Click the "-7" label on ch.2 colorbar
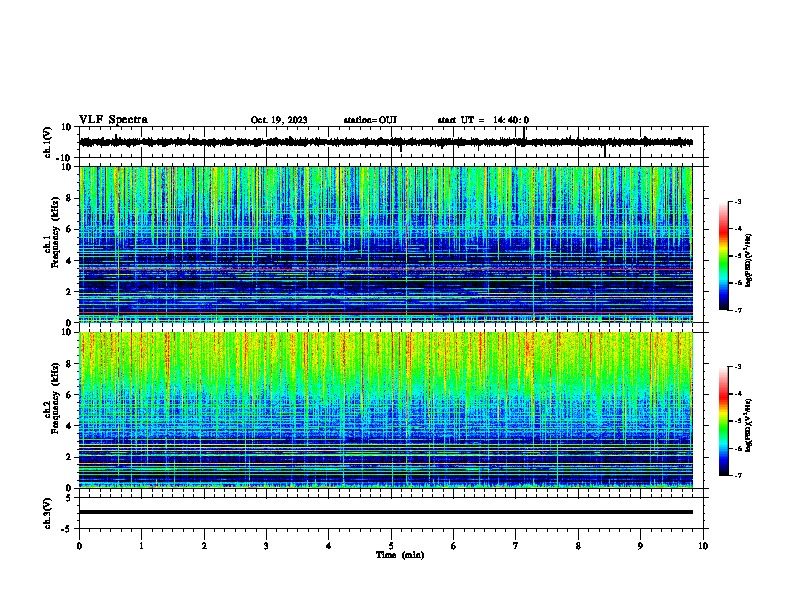792x612 pixels. (737, 475)
